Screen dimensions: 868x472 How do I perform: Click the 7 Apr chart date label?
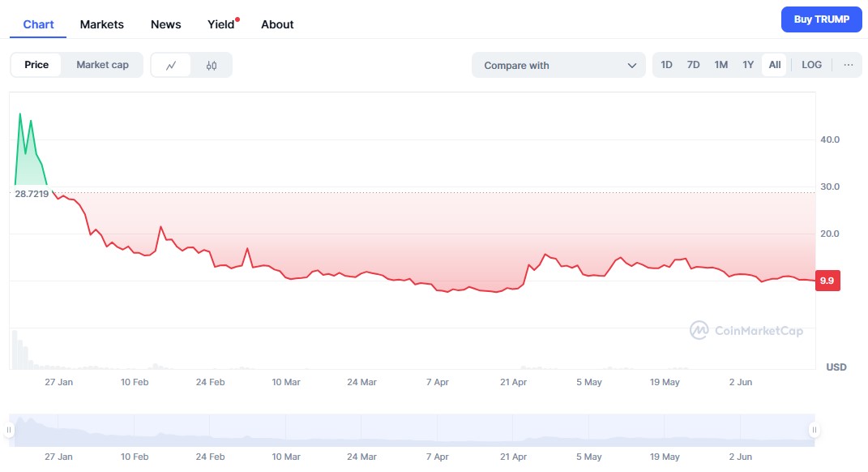pos(438,382)
